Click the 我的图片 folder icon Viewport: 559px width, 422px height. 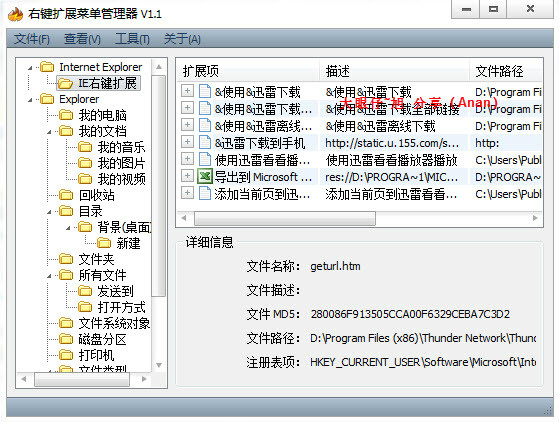click(85, 163)
